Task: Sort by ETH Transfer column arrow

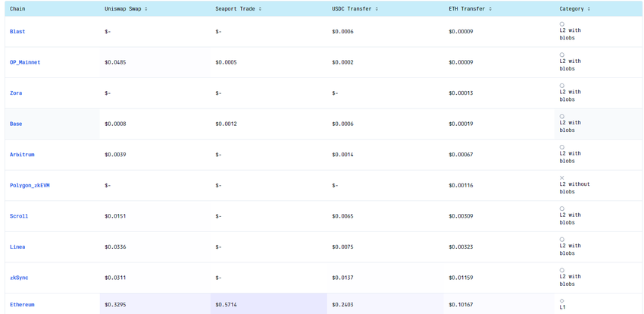Action: (490, 8)
